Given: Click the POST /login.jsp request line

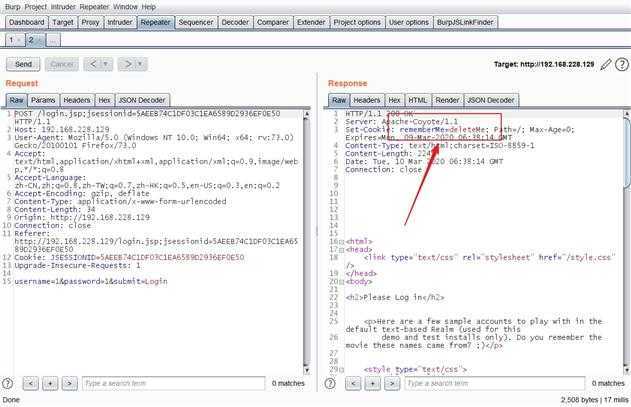Looking at the screenshot, I should [147, 118].
